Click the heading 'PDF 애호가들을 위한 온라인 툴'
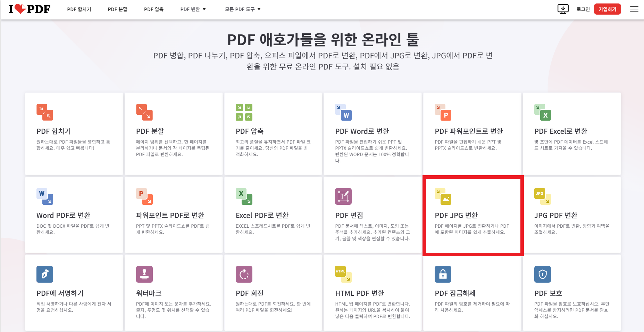 (323, 40)
